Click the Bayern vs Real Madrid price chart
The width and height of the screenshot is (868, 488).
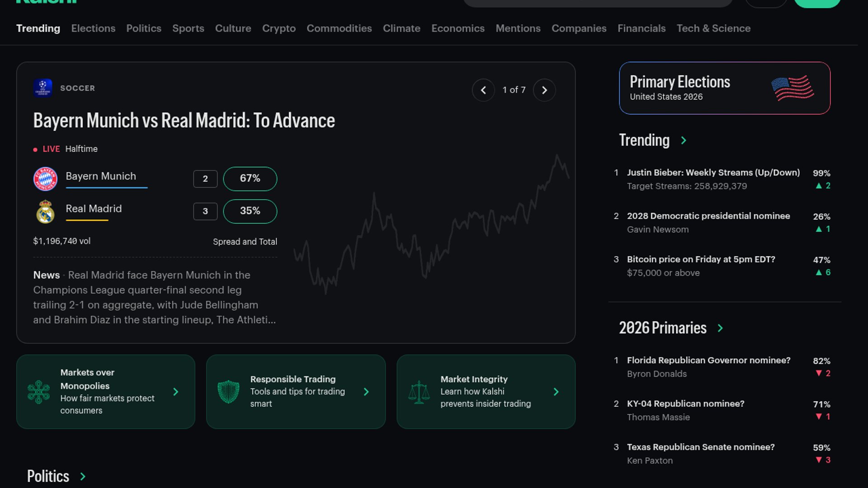point(429,226)
